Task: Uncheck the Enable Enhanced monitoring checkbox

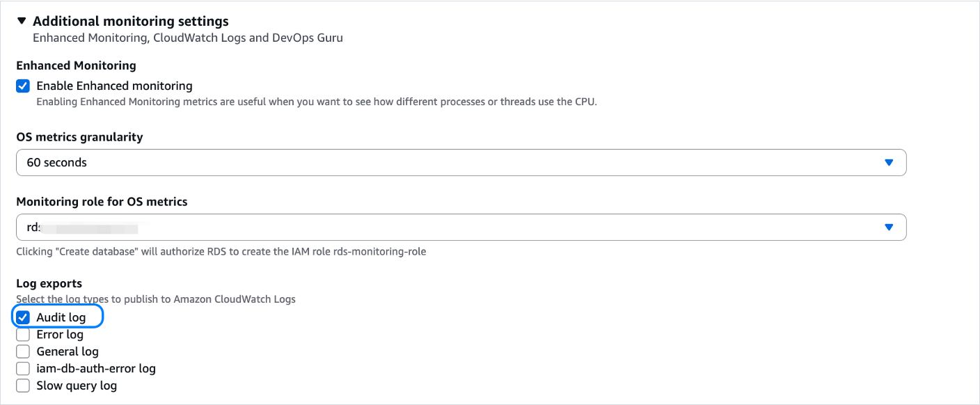Action: 23,86
